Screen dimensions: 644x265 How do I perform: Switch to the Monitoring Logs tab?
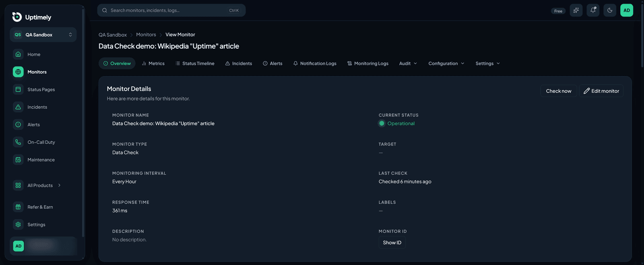click(x=368, y=64)
